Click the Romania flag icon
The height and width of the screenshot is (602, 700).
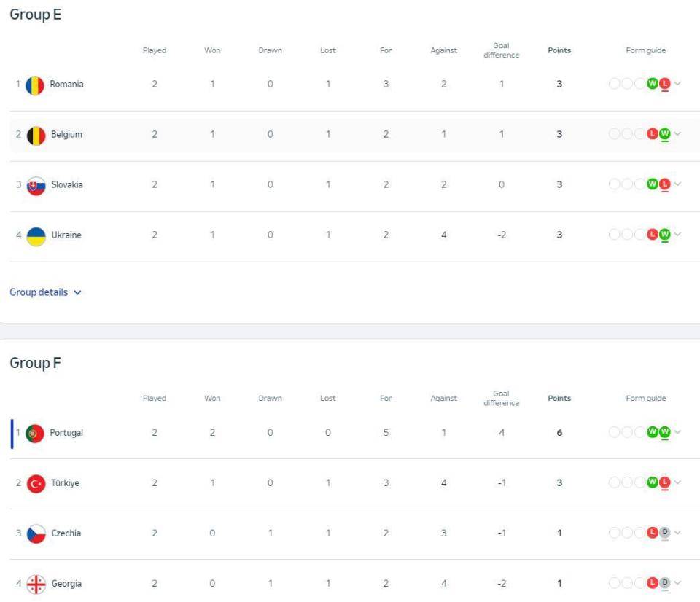35,86
